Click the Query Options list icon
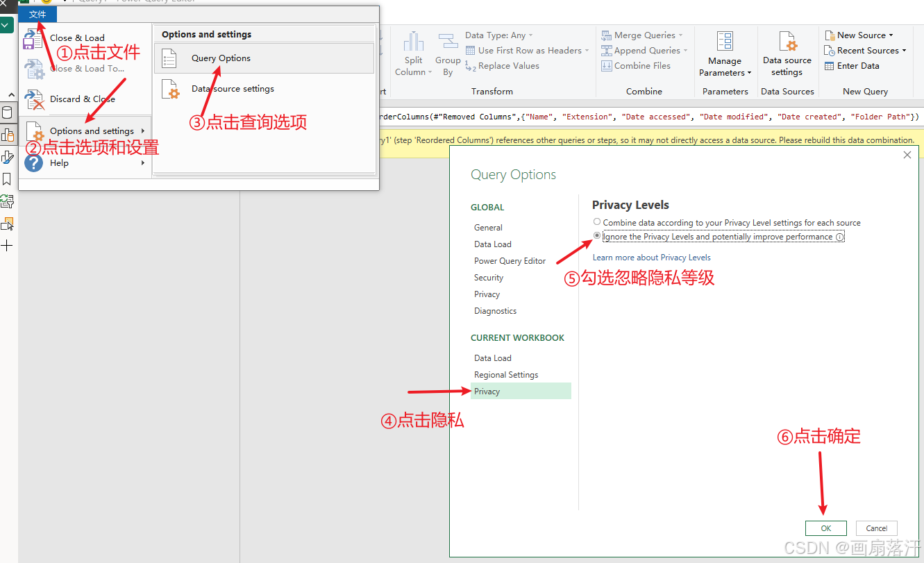 tap(170, 58)
